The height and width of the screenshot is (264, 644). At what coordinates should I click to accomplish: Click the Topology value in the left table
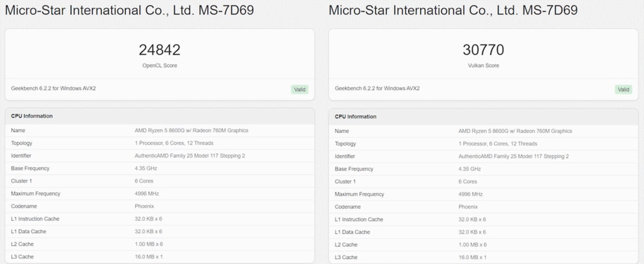pos(174,143)
